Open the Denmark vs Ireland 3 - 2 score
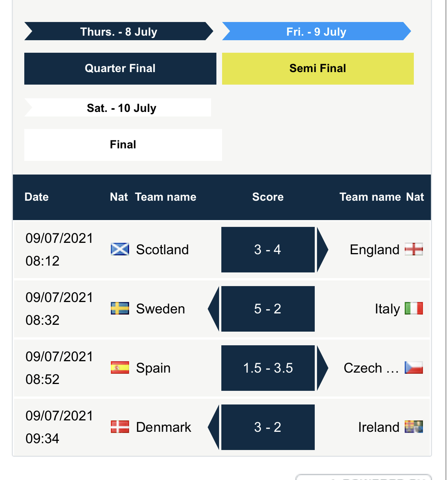The height and width of the screenshot is (480, 448). [268, 427]
